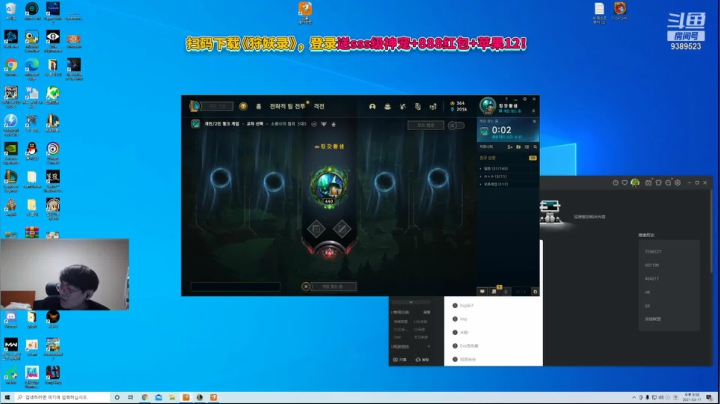Click the League logo play button
This screenshot has width=720, height=404.
(x=195, y=107)
